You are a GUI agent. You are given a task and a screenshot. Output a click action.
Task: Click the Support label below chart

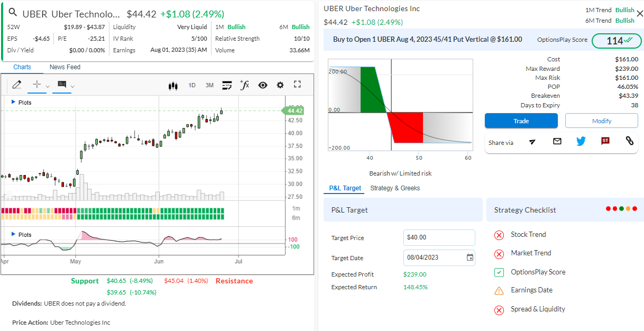[85, 281]
